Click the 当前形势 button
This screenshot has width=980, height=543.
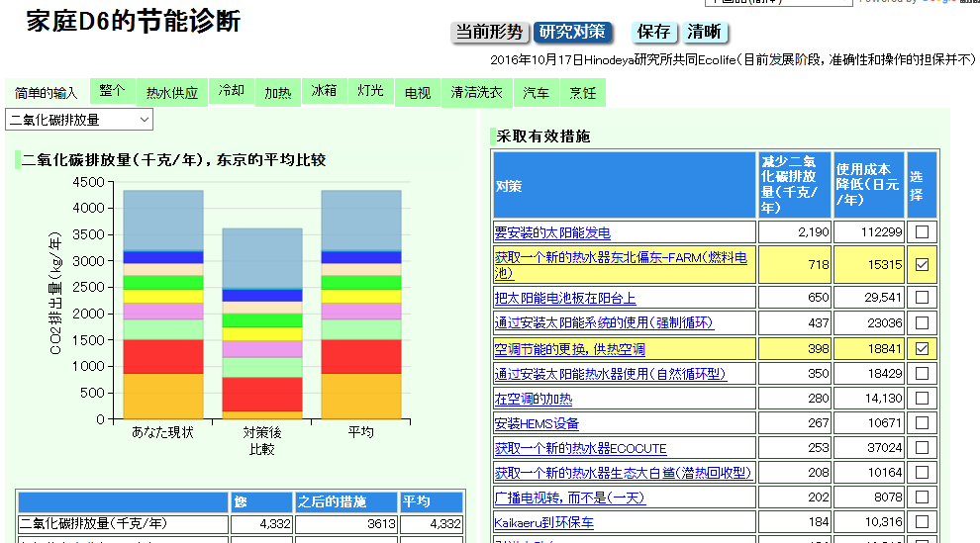pos(489,33)
